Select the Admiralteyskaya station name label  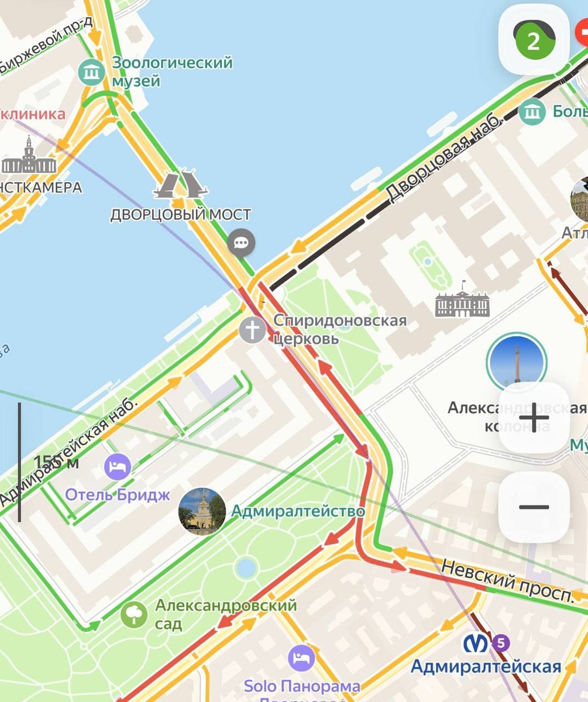pyautogui.click(x=486, y=667)
